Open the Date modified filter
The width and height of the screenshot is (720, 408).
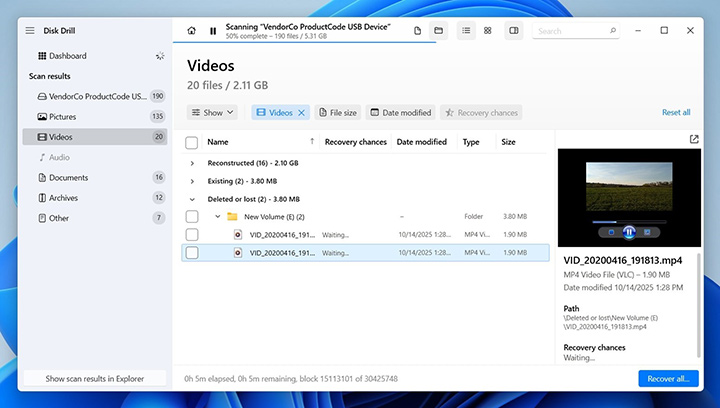point(400,112)
